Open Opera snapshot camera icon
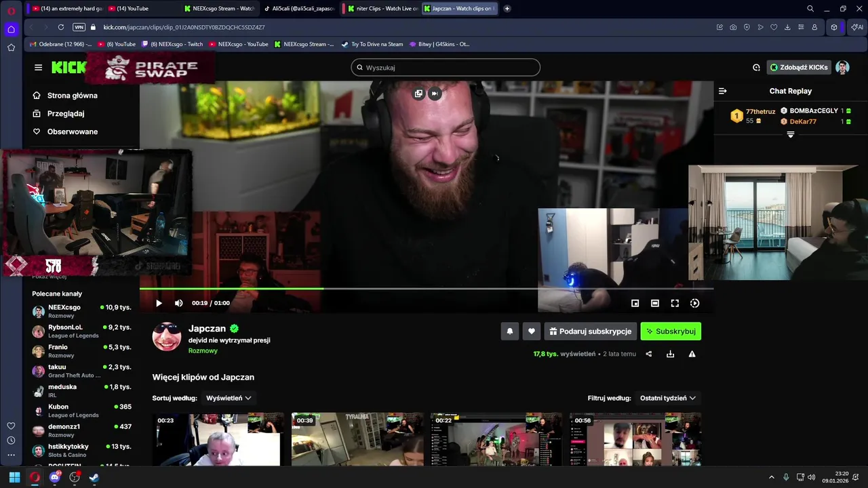The width and height of the screenshot is (868, 488). point(733,27)
